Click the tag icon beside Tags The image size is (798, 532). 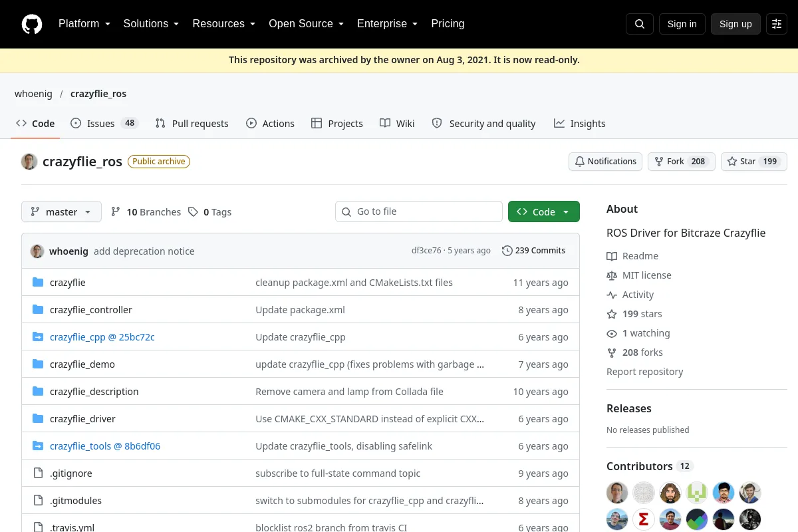click(x=193, y=211)
